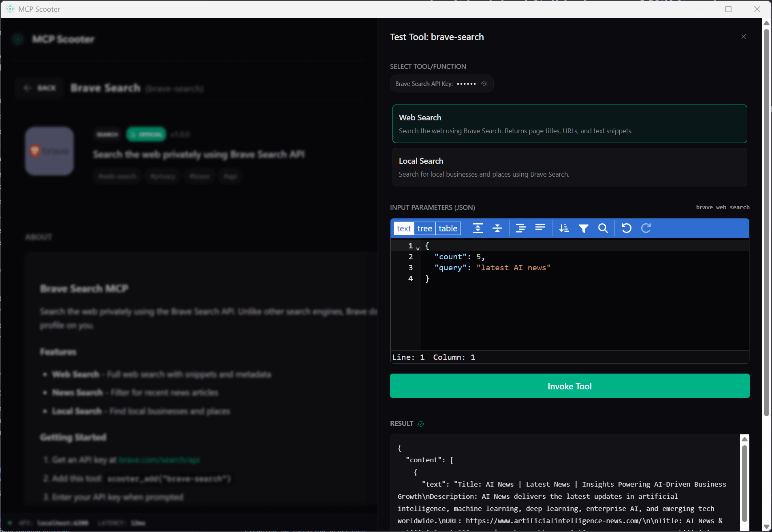772x532 pixels.
Task: Switch JSON editor to table mode
Action: pos(448,229)
